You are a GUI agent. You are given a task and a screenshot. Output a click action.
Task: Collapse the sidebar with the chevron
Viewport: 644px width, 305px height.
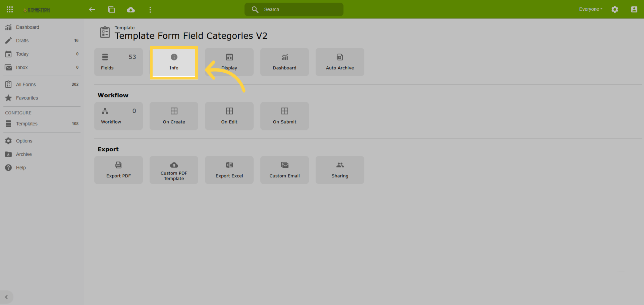click(6, 297)
